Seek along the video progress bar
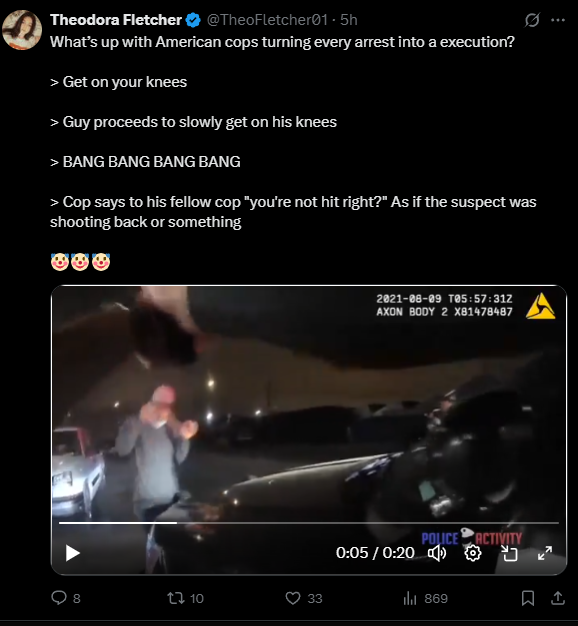This screenshot has height=626, width=578. coord(309,522)
